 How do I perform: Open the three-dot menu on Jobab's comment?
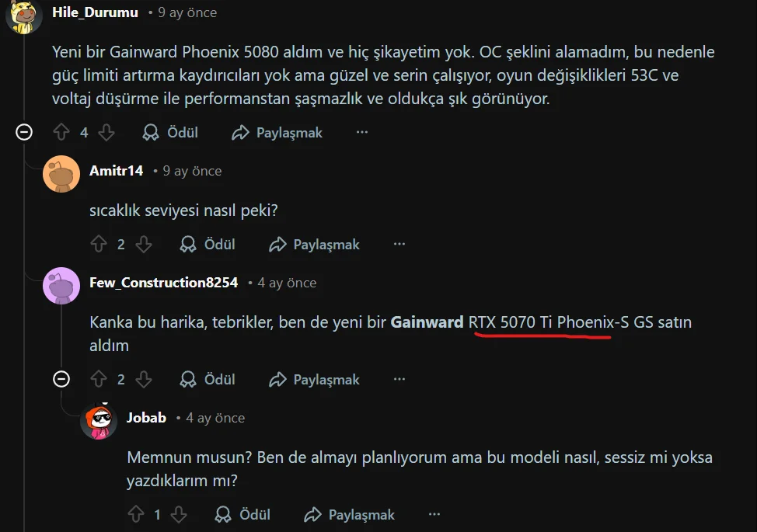434,514
